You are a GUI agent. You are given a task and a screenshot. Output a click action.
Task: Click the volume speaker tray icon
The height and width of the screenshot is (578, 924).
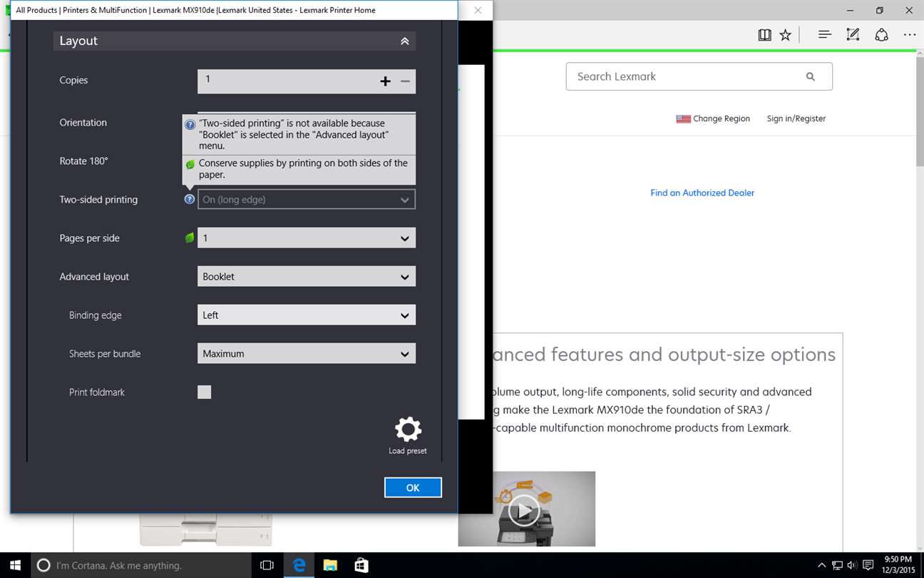click(x=852, y=565)
